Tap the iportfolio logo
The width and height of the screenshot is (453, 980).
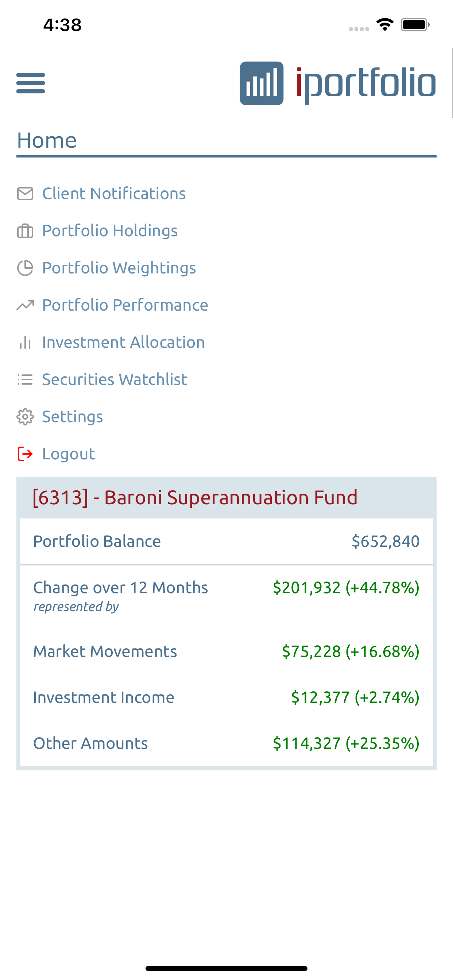338,83
